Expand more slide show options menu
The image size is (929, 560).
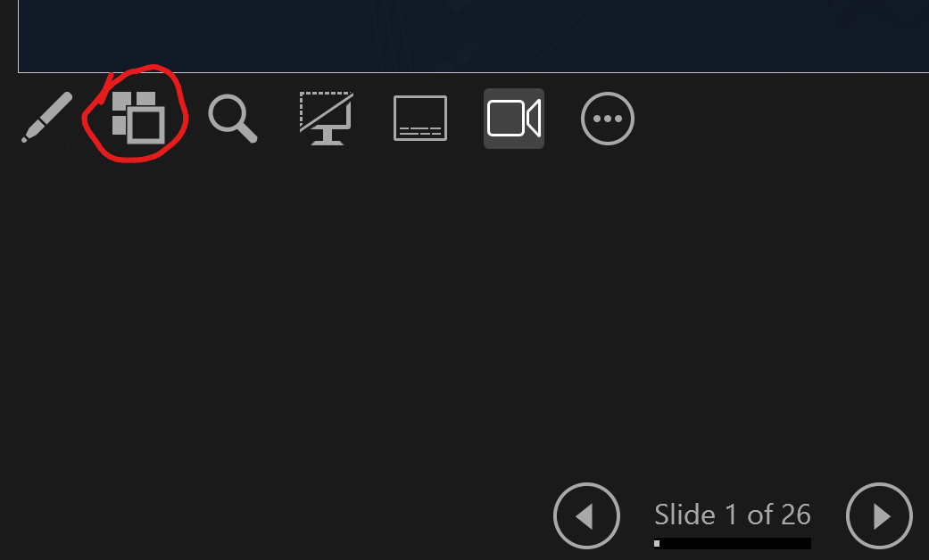click(608, 119)
